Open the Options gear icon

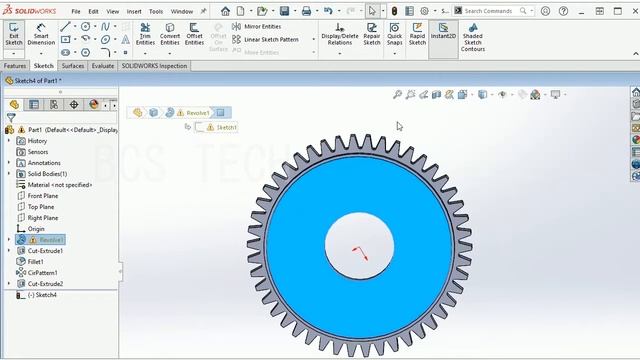point(424,11)
